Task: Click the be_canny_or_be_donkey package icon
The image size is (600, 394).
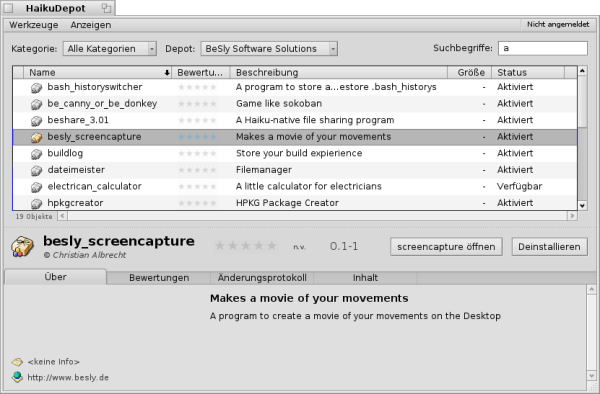Action: pyautogui.click(x=36, y=104)
